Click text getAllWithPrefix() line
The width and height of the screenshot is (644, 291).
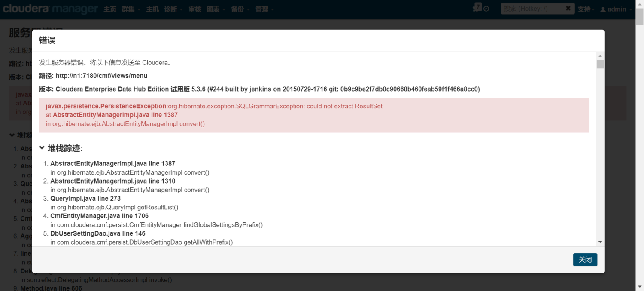pyautogui.click(x=142, y=242)
